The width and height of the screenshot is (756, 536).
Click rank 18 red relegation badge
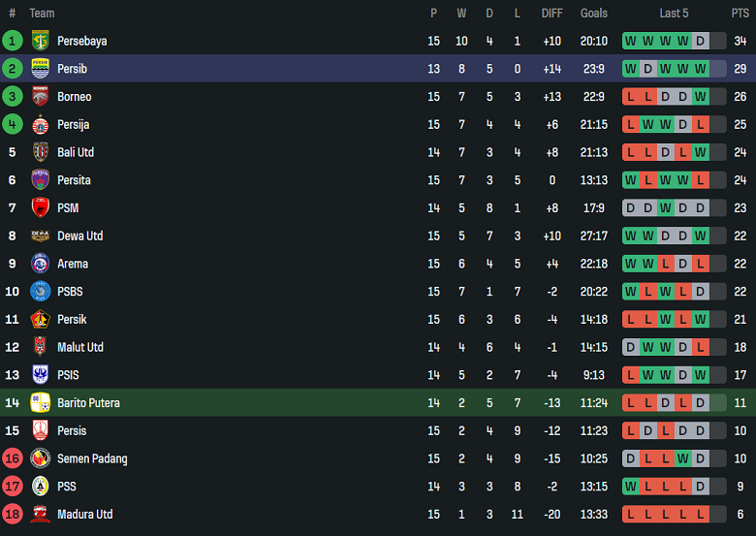[13, 514]
